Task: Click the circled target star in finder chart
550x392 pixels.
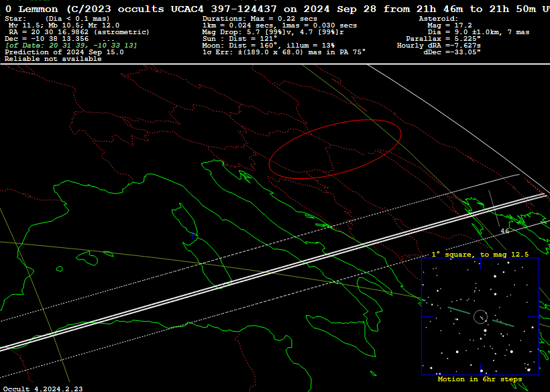Action: click(480, 317)
